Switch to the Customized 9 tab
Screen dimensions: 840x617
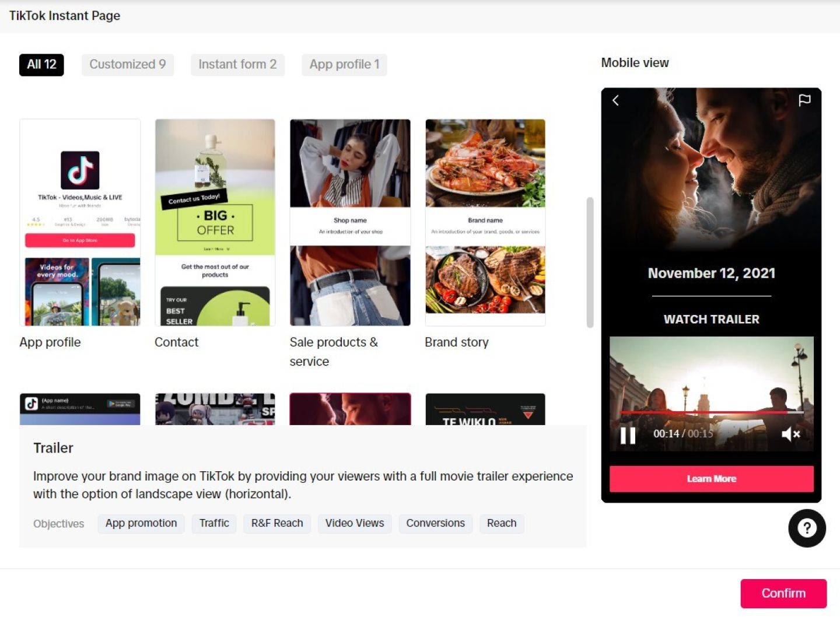[127, 65]
